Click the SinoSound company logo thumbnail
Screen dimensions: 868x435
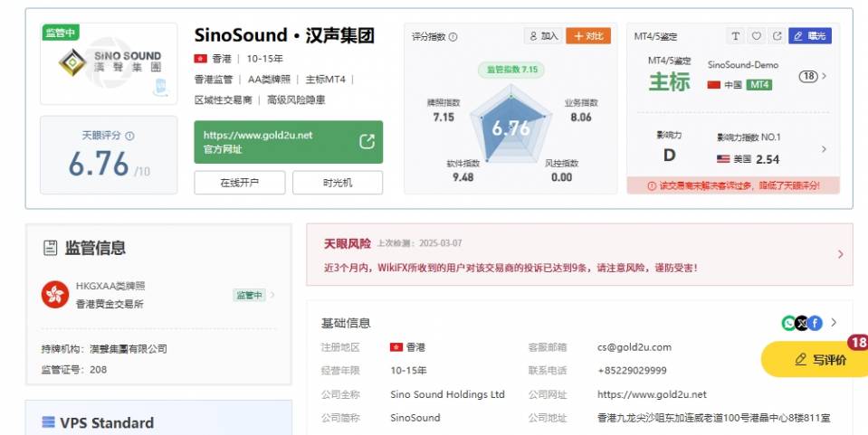(109, 63)
